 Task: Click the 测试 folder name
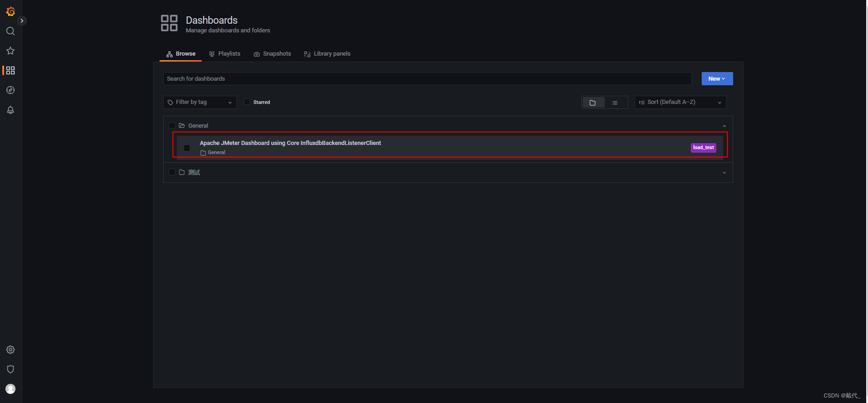tap(195, 172)
